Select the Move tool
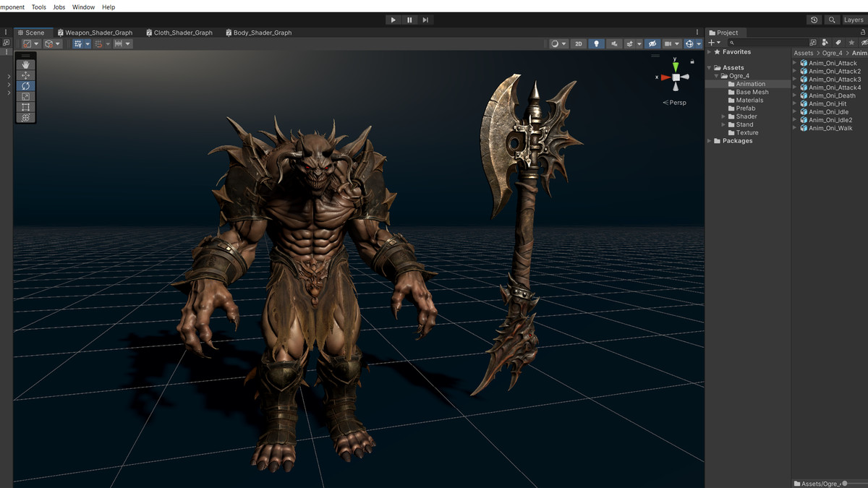This screenshot has width=868, height=488. tap(25, 75)
